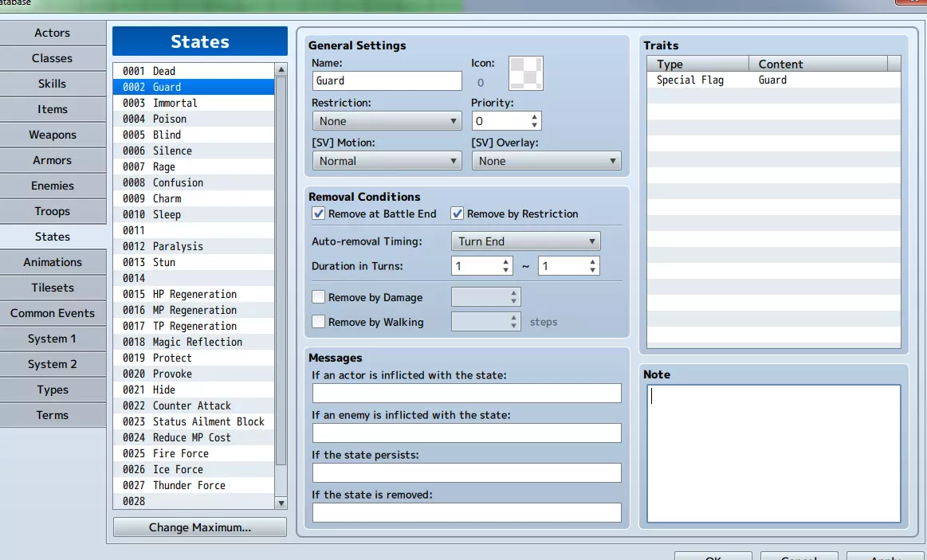Screen dimensions: 927x560
Task: Switch to the Skills tab
Action: [x=53, y=84]
